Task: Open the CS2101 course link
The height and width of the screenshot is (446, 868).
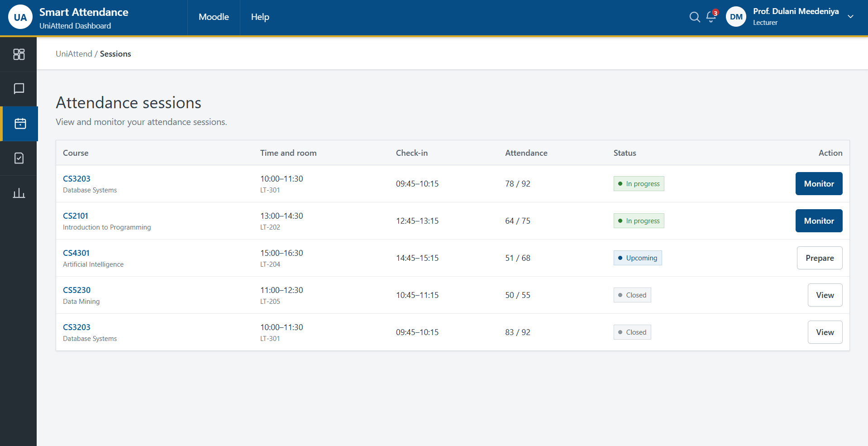Action: 76,216
